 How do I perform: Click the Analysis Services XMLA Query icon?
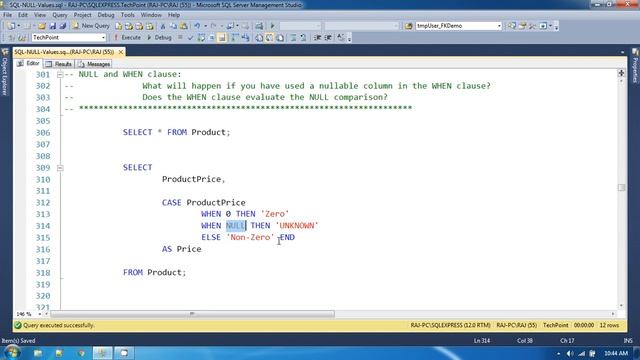pyautogui.click(x=150, y=26)
